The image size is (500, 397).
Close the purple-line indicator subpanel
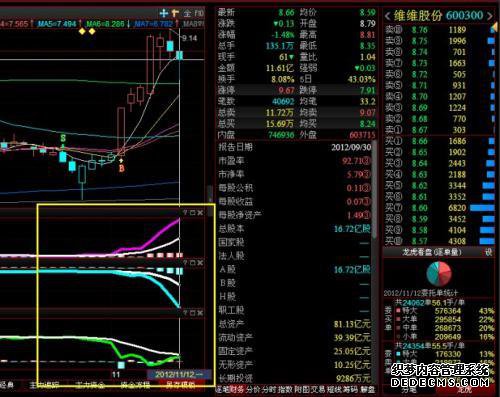(200, 213)
